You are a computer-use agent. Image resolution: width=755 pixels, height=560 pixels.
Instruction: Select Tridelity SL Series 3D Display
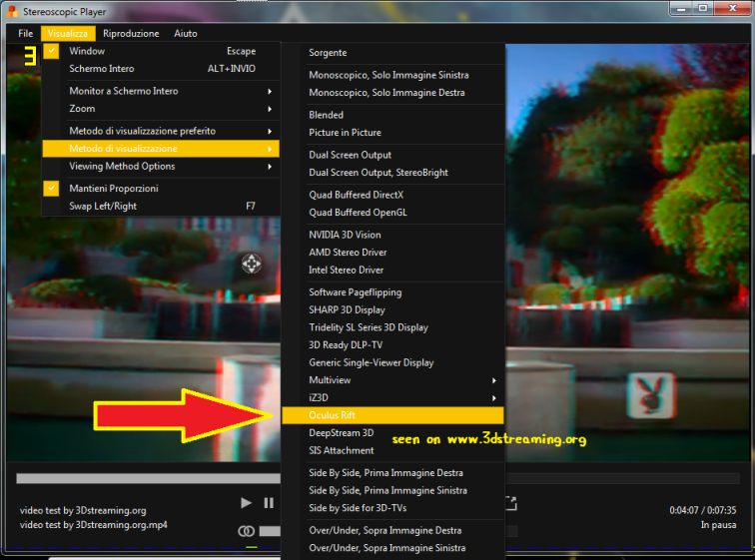[x=392, y=327]
